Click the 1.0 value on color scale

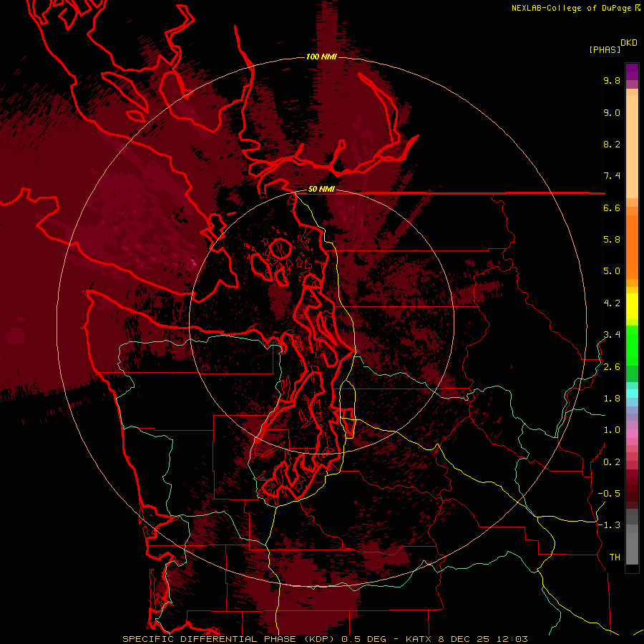pyautogui.click(x=612, y=430)
